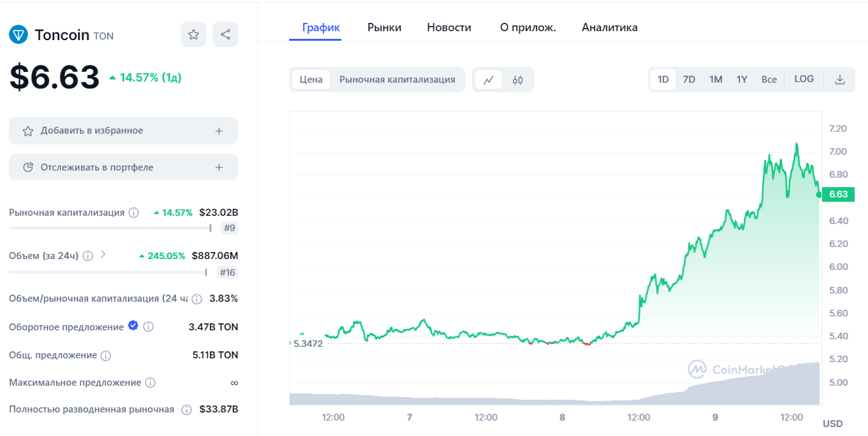The height and width of the screenshot is (436, 868).
Task: Select the 1Y chart timeframe
Action: point(742,79)
